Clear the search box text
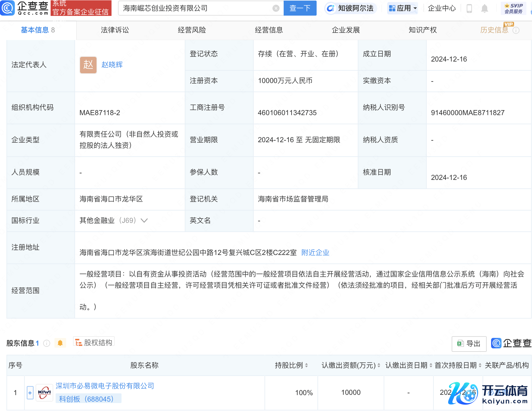Viewport: 532px width, 411px height. click(x=276, y=8)
